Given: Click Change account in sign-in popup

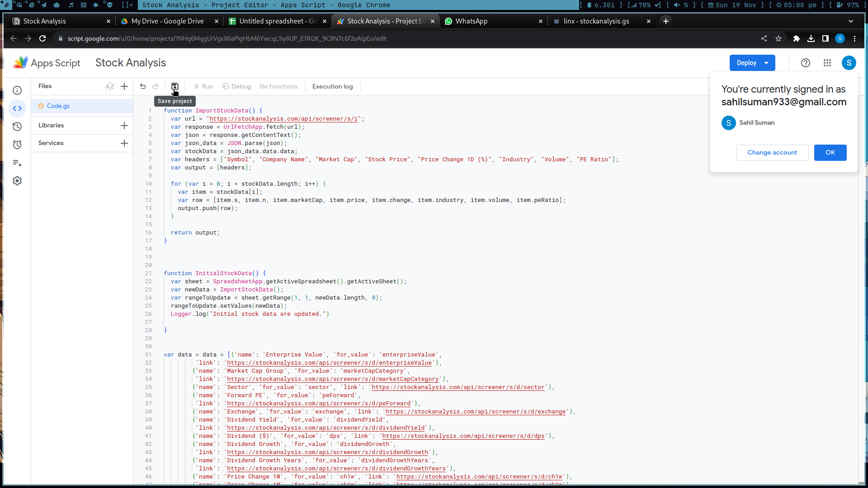Looking at the screenshot, I should click(x=772, y=153).
